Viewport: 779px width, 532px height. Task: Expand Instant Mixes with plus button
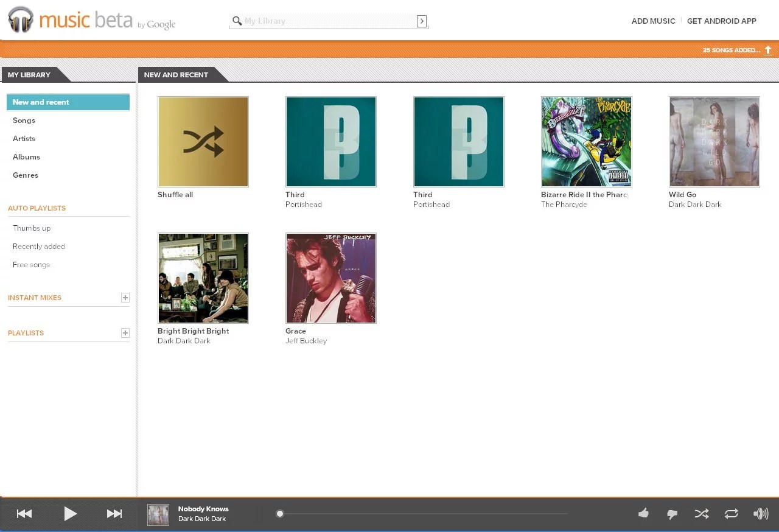pyautogui.click(x=125, y=298)
